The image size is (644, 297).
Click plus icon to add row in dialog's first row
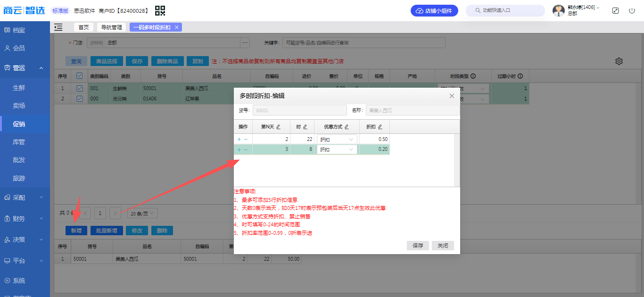click(x=239, y=140)
